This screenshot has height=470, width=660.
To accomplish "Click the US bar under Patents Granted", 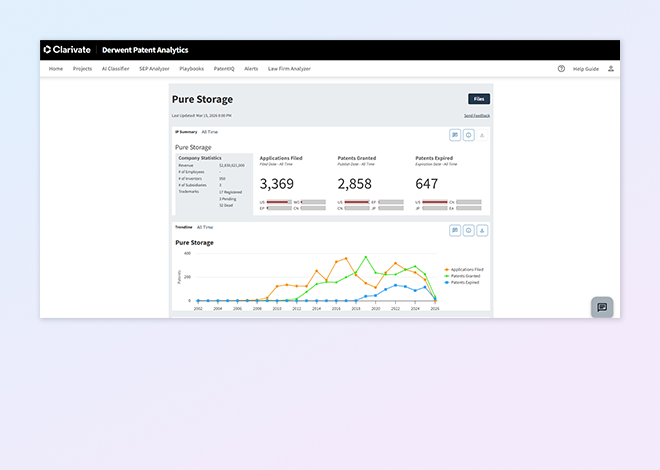I will pos(357,202).
